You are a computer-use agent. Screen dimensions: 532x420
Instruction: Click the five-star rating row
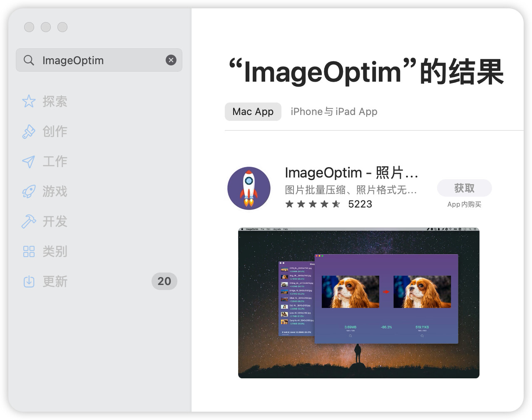click(x=313, y=204)
